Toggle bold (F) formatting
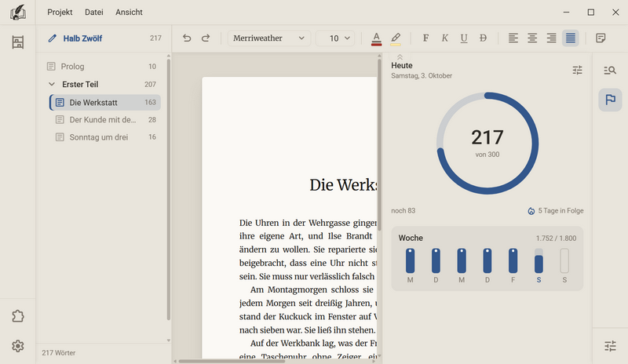 [425, 38]
